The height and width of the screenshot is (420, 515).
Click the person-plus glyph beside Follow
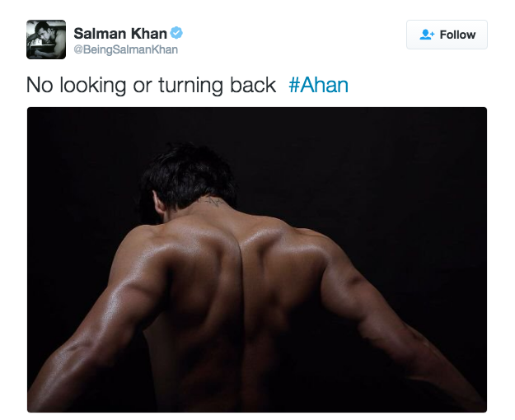point(427,35)
